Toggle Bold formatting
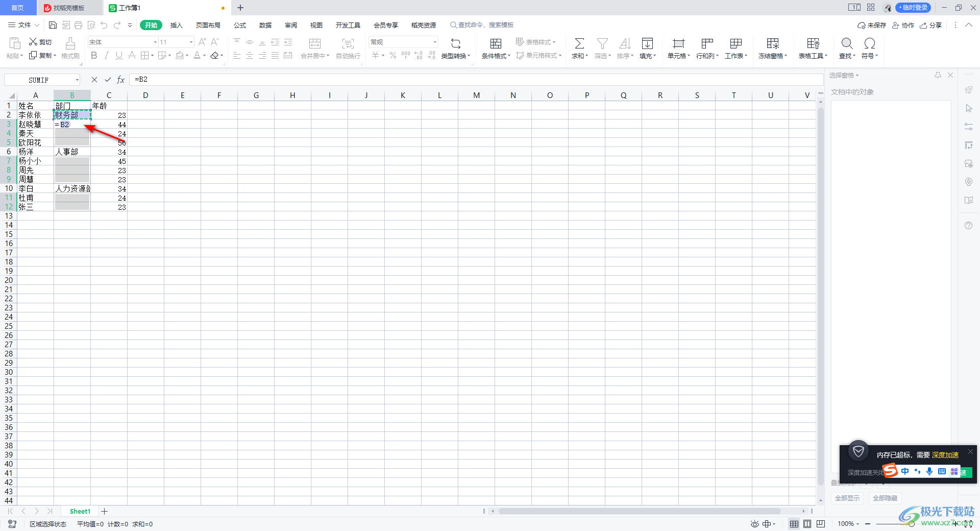The height and width of the screenshot is (531, 980). [x=94, y=55]
